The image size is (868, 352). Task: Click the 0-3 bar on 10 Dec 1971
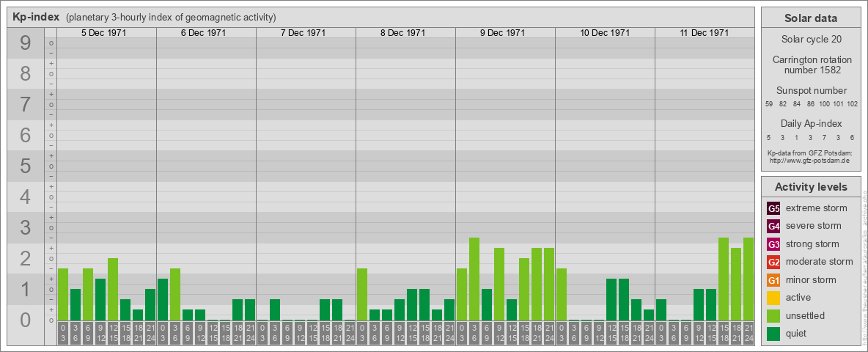pyautogui.click(x=561, y=295)
